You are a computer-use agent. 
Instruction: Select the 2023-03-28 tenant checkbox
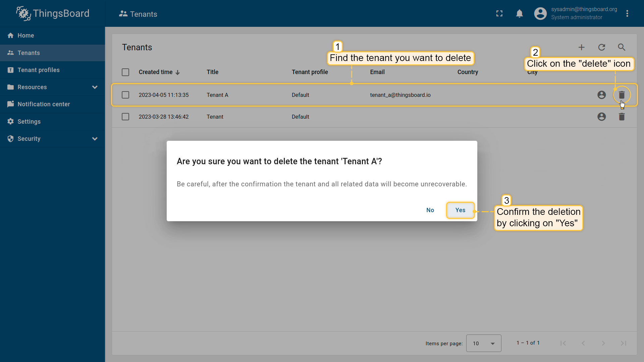point(125,117)
